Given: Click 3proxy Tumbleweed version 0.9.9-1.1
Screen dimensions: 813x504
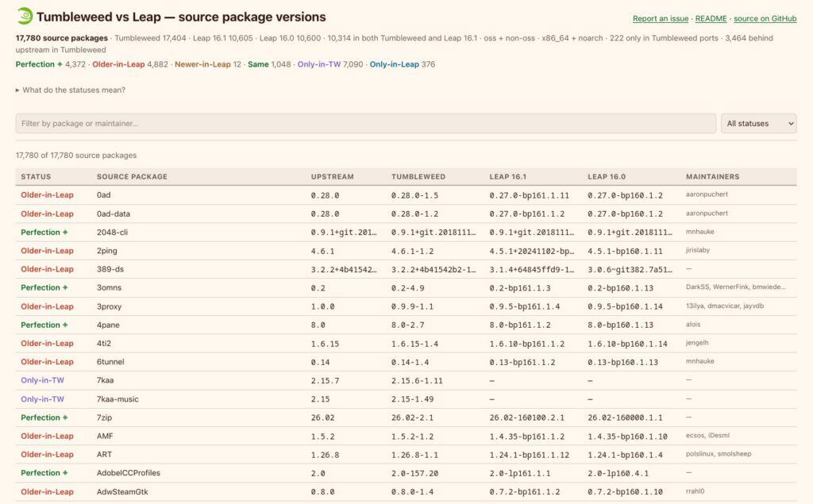Looking at the screenshot, I should (x=412, y=307).
